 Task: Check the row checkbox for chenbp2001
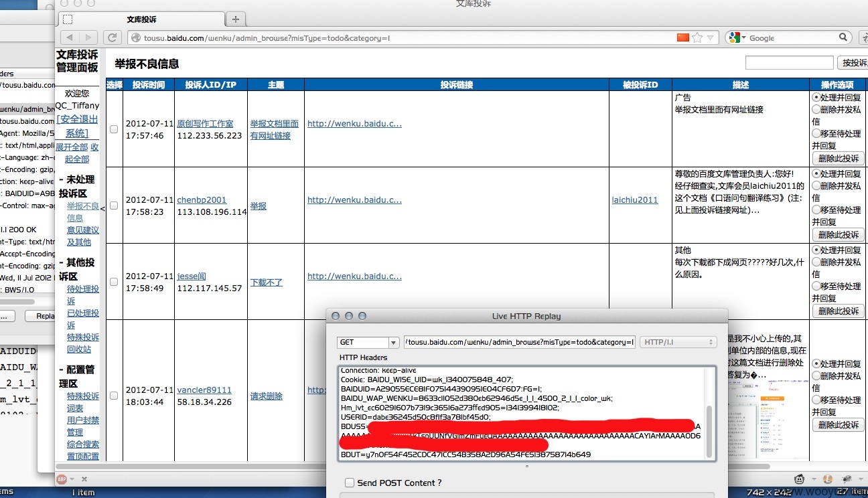tap(114, 205)
